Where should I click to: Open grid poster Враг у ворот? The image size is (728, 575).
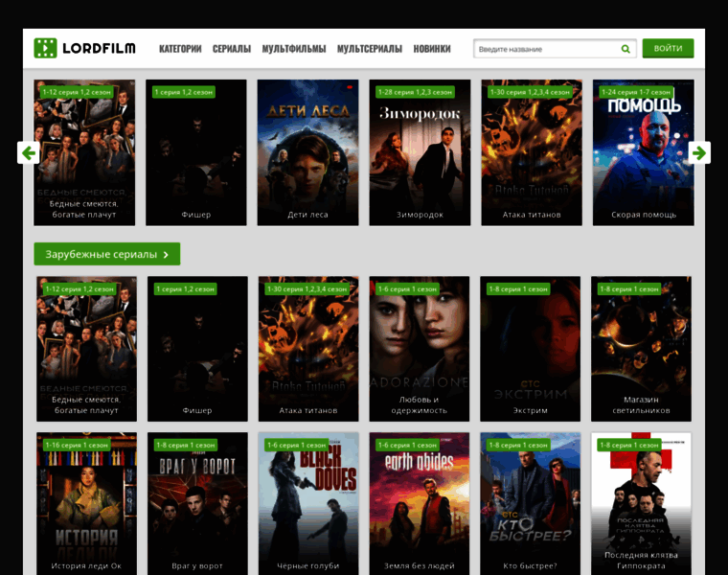[x=197, y=503]
